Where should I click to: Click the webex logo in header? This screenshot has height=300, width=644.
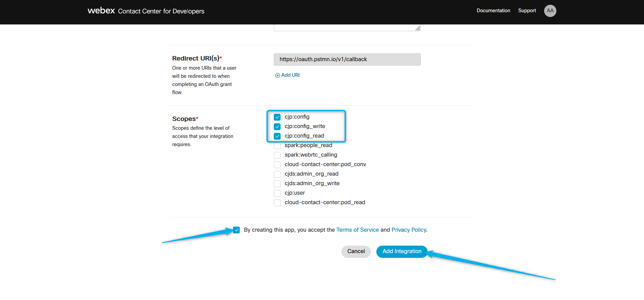click(101, 11)
